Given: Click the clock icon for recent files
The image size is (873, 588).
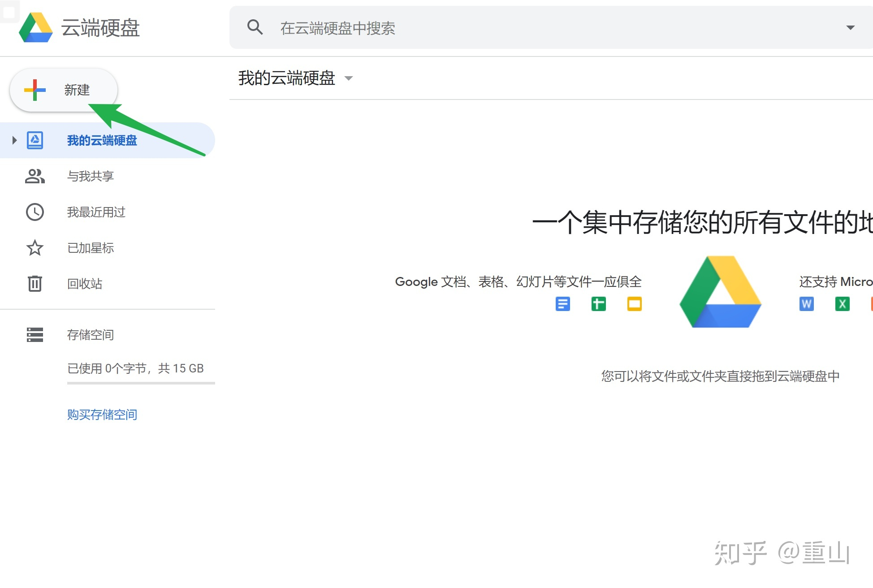Looking at the screenshot, I should pos(35,212).
